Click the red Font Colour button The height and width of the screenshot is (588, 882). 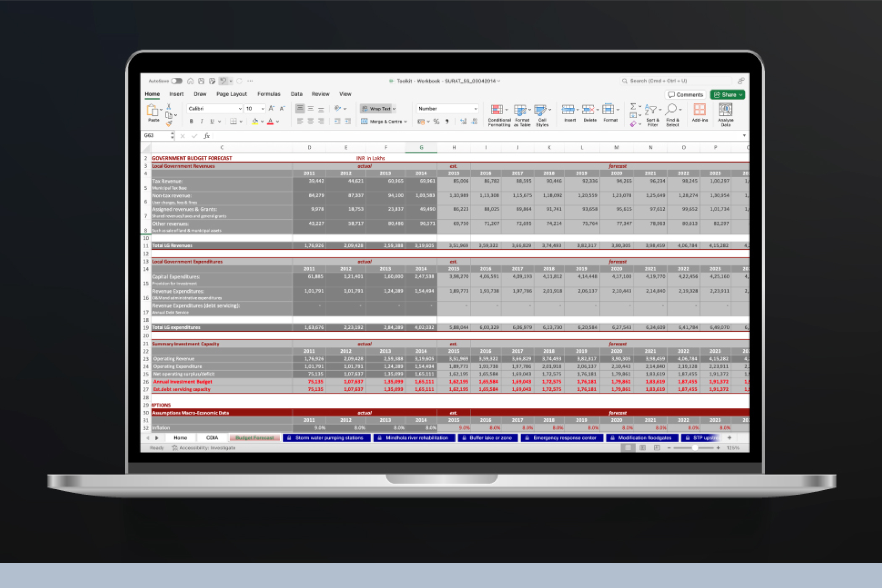pos(270,121)
